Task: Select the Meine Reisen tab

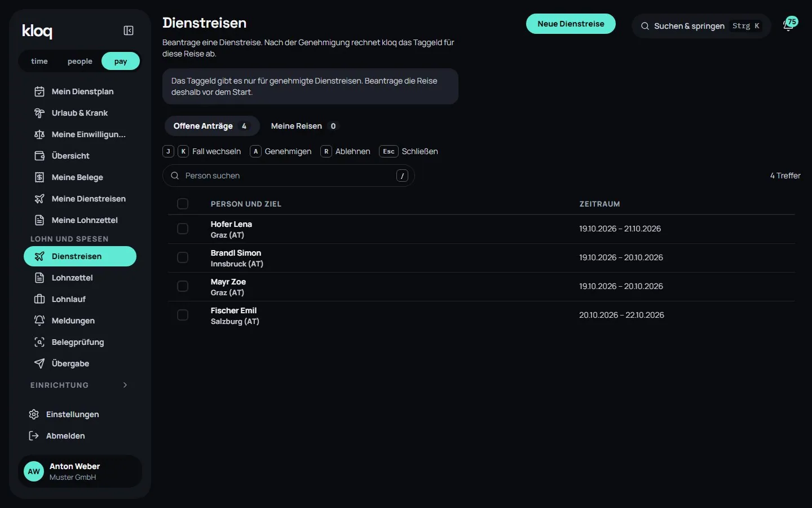Action: pyautogui.click(x=304, y=126)
